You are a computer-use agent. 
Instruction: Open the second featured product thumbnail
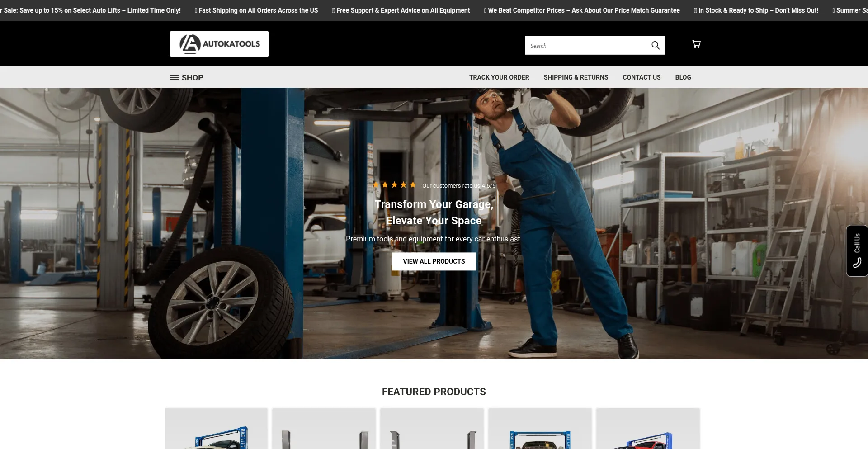(324, 429)
